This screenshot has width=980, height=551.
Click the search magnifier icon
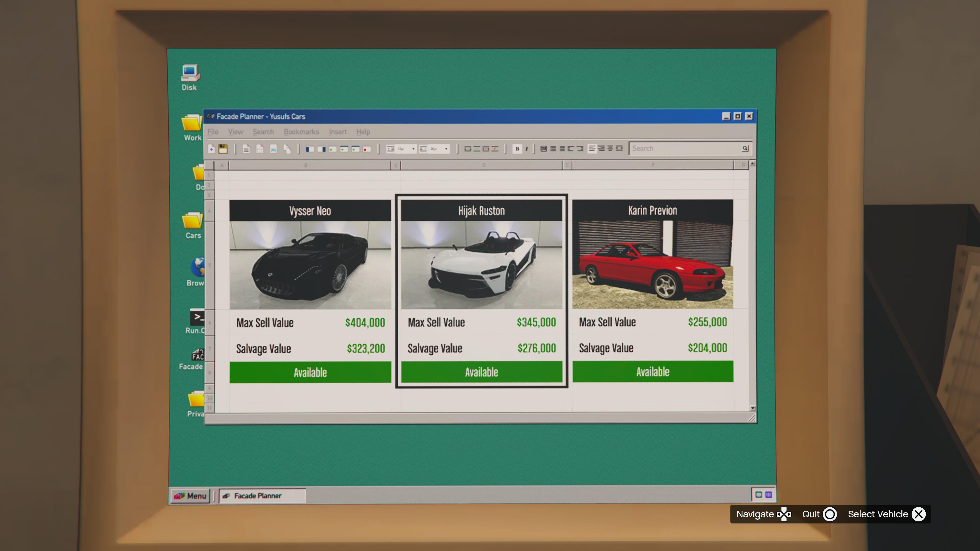tap(745, 148)
